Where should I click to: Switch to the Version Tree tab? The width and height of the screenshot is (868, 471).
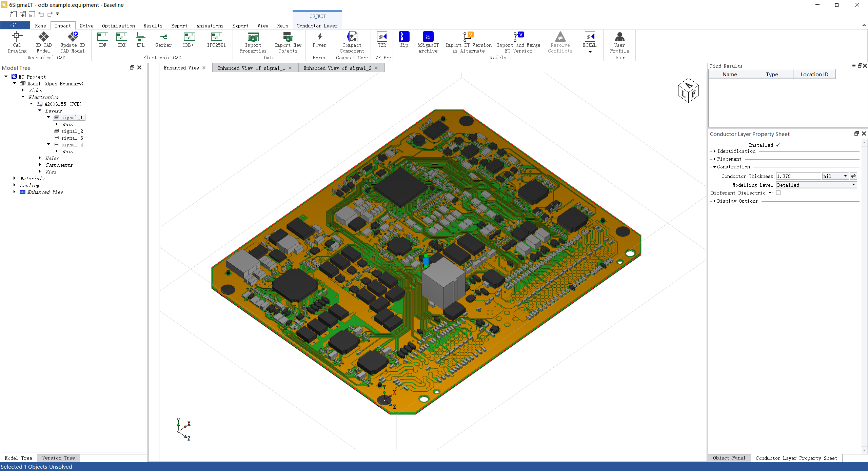click(x=58, y=458)
